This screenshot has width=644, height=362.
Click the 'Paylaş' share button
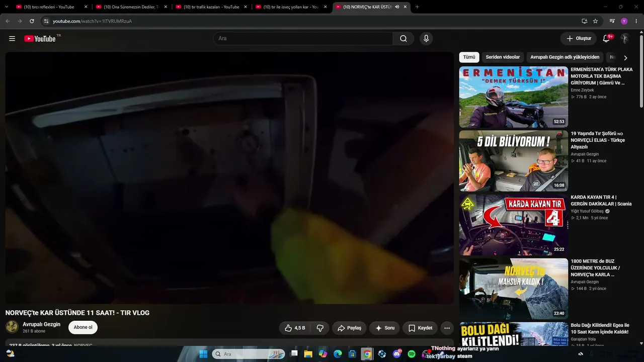click(349, 328)
